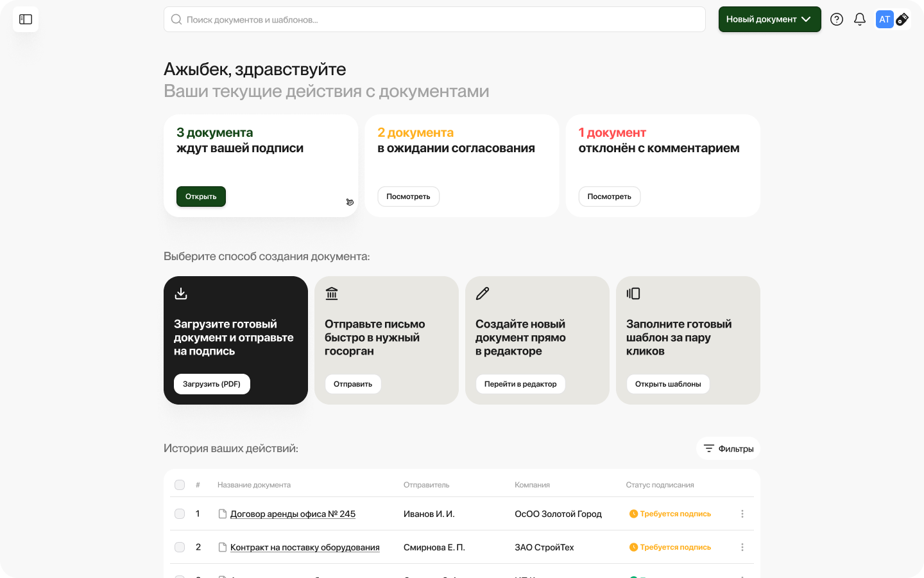Open the Фильтры dropdown above the table

tap(728, 448)
